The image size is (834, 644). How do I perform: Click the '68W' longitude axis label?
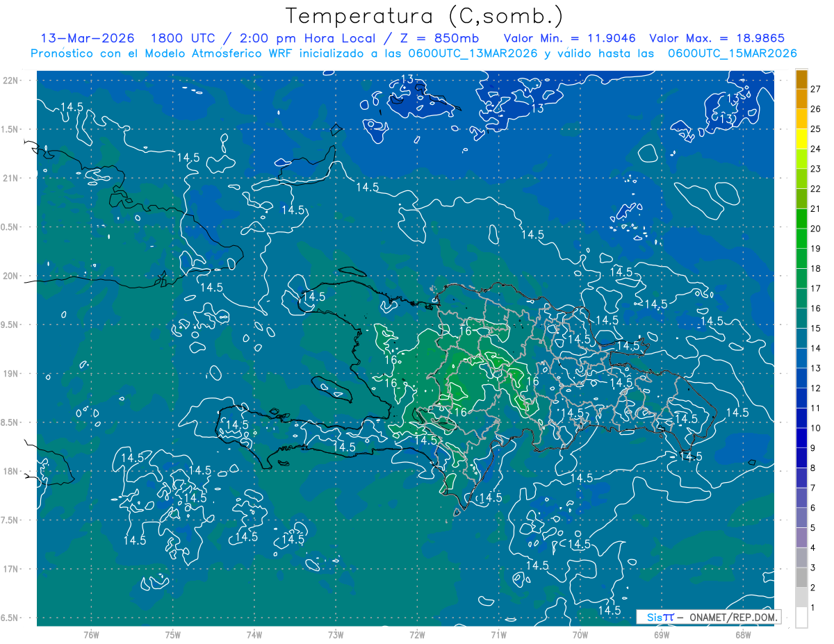click(743, 635)
